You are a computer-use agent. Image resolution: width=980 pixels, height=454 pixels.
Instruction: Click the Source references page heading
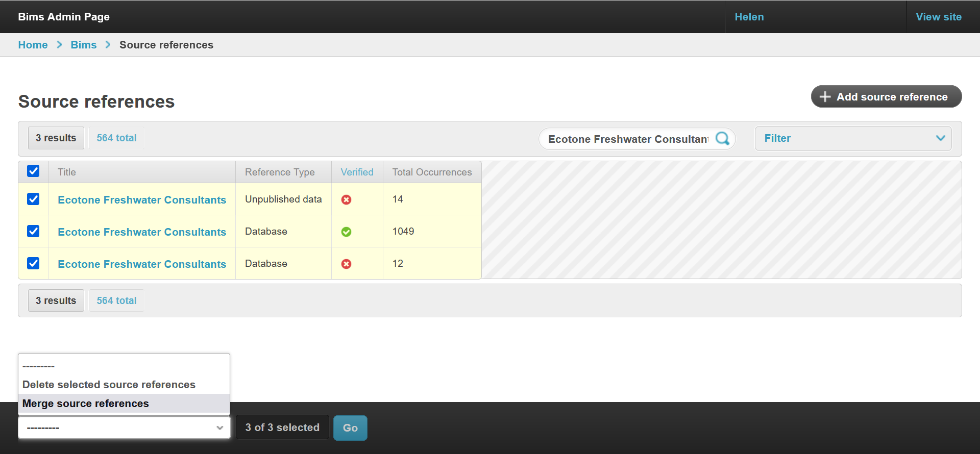96,102
